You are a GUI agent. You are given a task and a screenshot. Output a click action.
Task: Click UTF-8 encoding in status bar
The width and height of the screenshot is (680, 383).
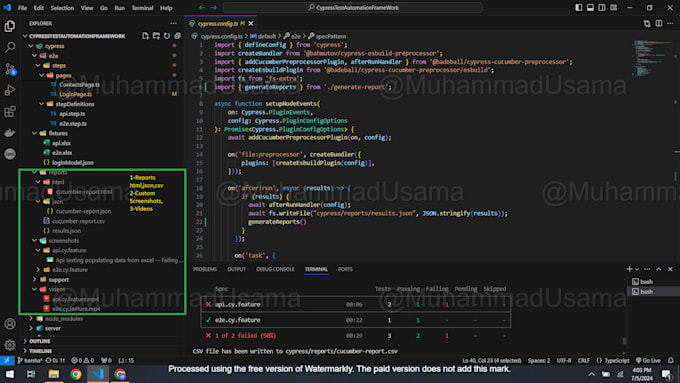coord(564,360)
